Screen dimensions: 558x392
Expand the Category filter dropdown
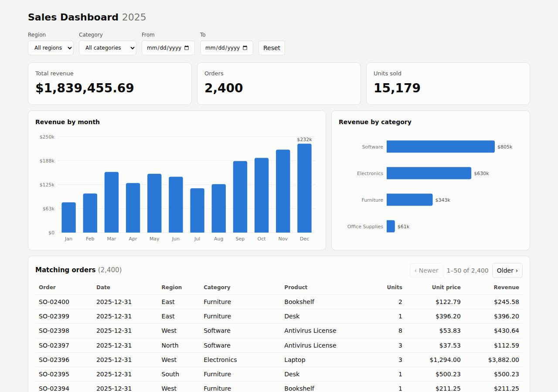tap(108, 48)
